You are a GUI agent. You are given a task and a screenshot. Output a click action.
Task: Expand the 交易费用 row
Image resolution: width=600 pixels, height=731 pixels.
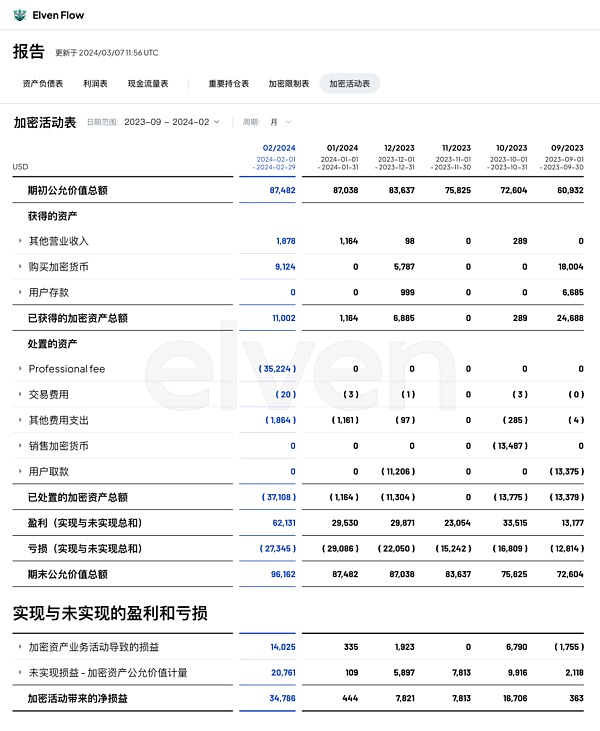pos(20,394)
